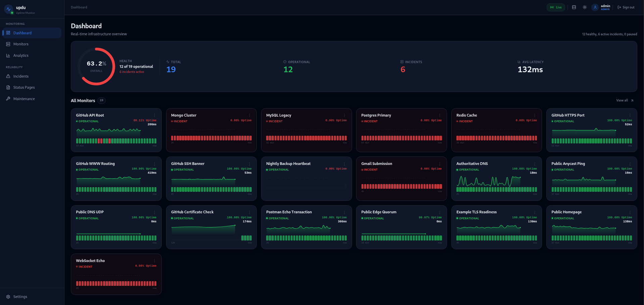Viewport: 644px width, 305px height.
Task: Click the Maintenance wrench icon
Action: coord(8,99)
